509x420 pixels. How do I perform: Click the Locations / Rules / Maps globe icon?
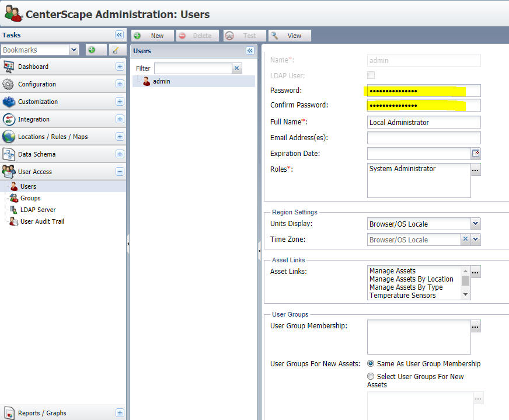coord(9,137)
